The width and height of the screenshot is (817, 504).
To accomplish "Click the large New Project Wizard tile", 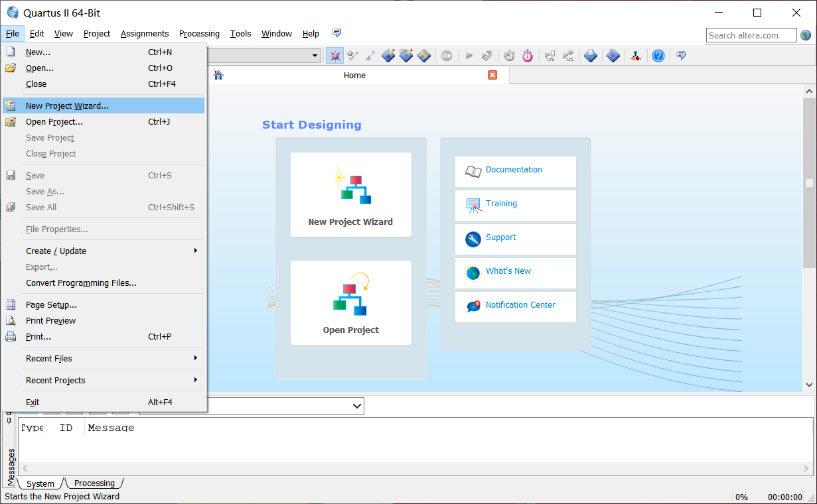I will 350,194.
